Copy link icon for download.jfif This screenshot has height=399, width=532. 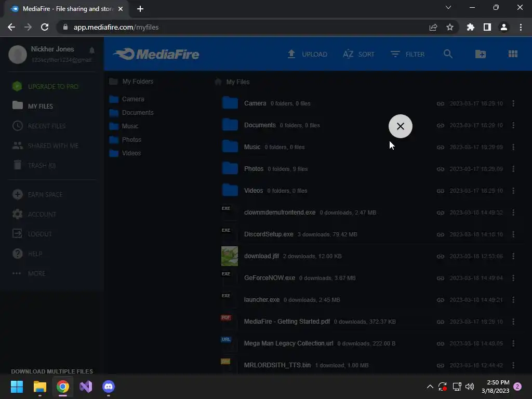click(441, 256)
